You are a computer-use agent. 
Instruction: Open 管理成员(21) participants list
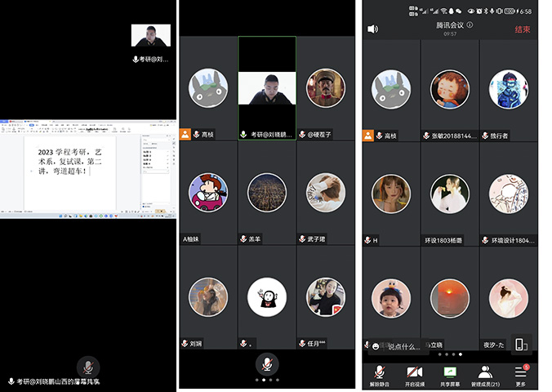(x=485, y=373)
